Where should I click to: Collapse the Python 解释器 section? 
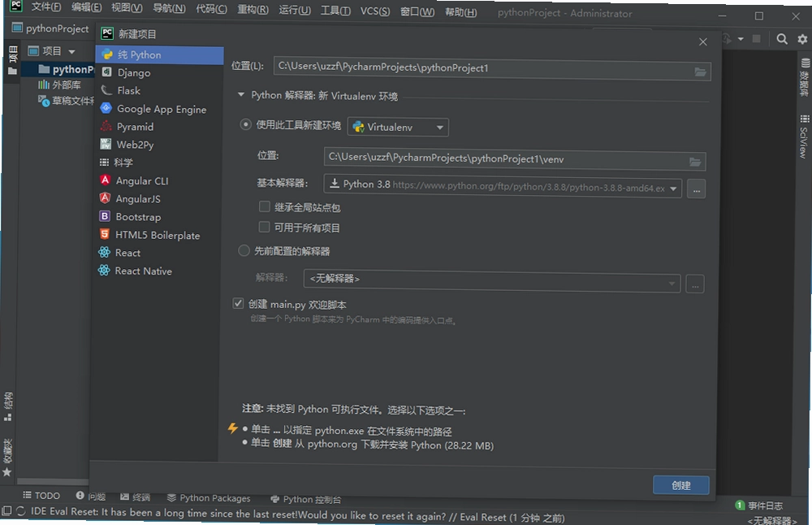[x=241, y=95]
